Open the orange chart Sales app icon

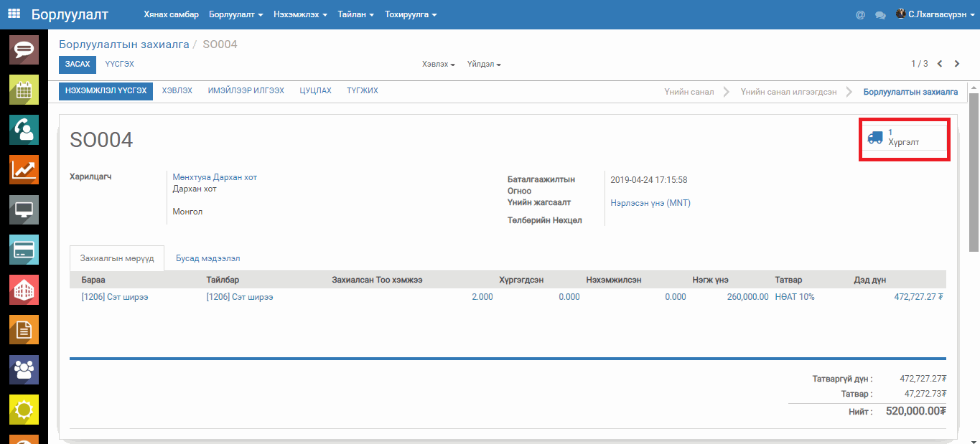tap(24, 170)
